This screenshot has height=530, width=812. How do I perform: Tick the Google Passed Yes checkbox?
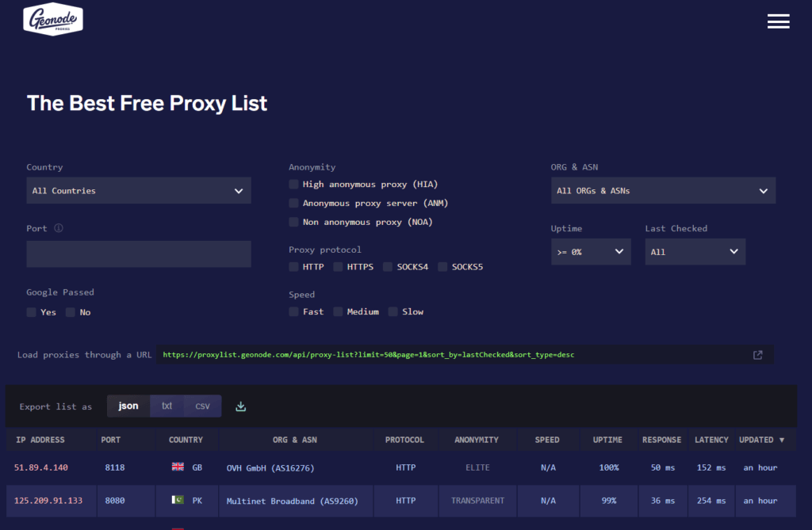click(x=32, y=312)
